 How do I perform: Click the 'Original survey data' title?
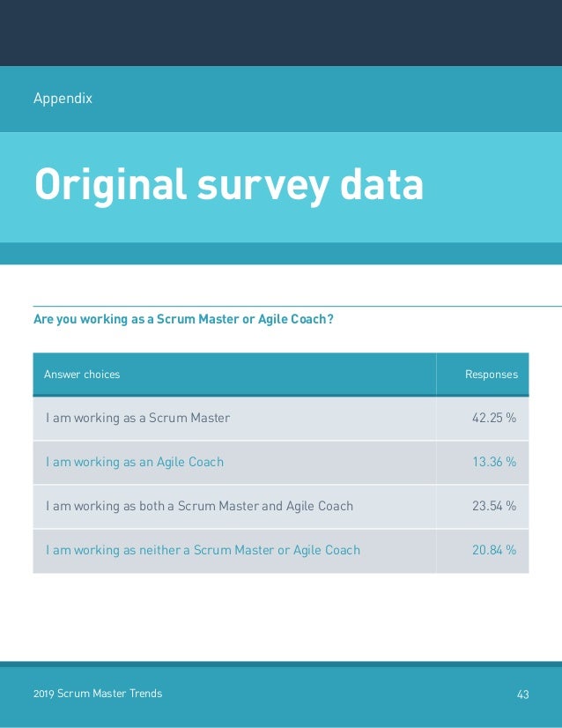pyautogui.click(x=228, y=185)
